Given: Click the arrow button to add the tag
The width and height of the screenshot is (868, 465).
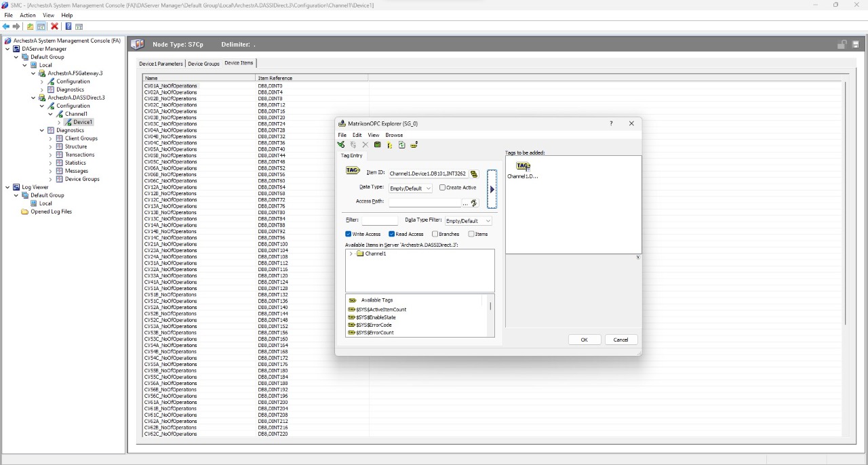Looking at the screenshot, I should click(492, 189).
